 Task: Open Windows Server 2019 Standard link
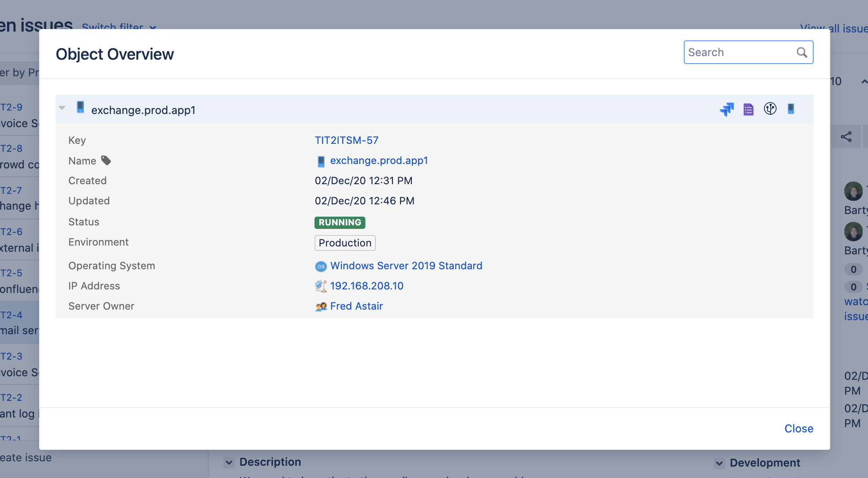click(406, 266)
